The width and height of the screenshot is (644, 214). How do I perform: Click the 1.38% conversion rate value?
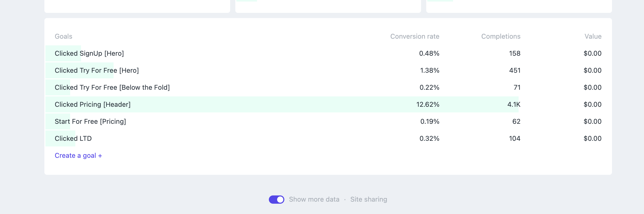pos(429,70)
